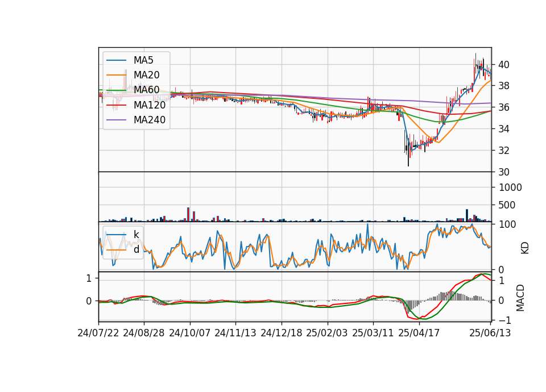Image resolution: width=546 pixels, height=392 pixels.
Task: Click the MA20 legend label
Action: (146, 75)
